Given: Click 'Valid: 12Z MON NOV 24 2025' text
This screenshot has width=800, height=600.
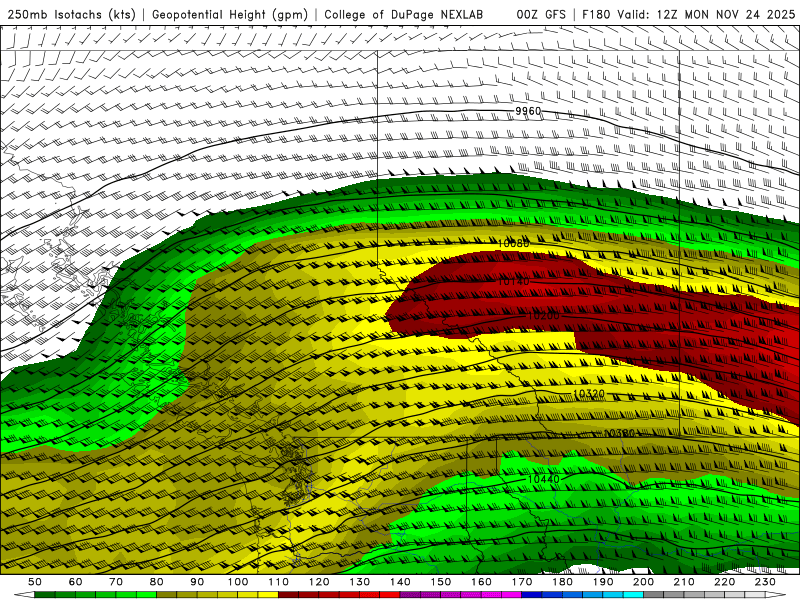Looking at the screenshot, I should tap(706, 14).
